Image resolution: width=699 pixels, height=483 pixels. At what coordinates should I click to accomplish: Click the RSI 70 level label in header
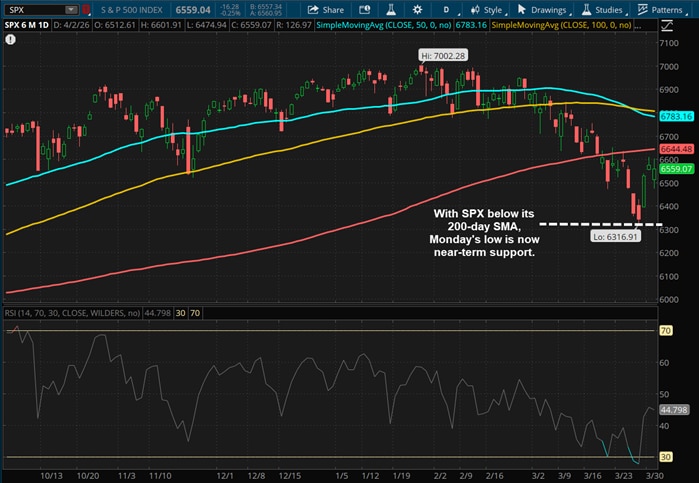tap(195, 313)
